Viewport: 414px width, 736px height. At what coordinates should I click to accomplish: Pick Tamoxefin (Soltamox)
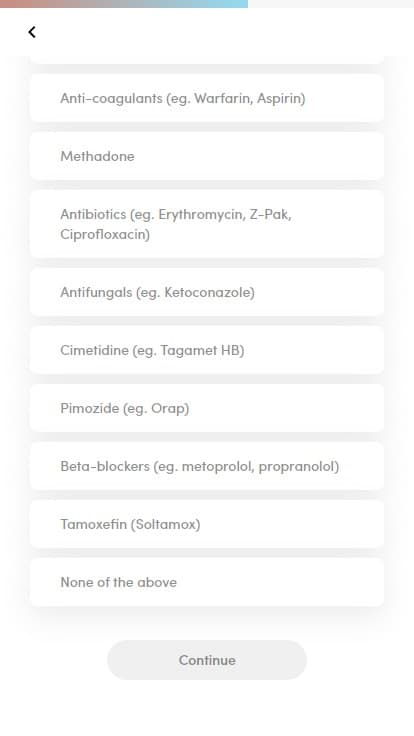[x=207, y=524]
